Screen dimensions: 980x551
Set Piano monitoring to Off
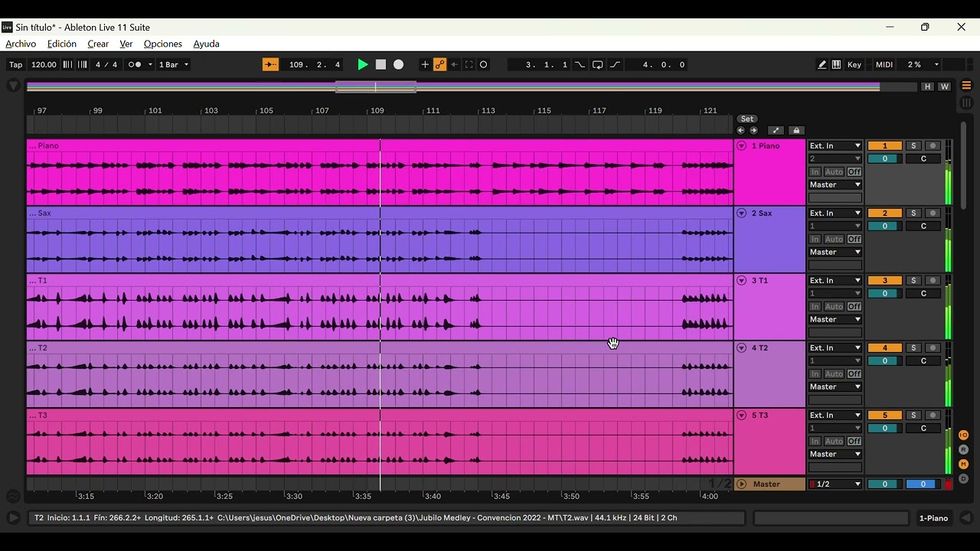(854, 171)
